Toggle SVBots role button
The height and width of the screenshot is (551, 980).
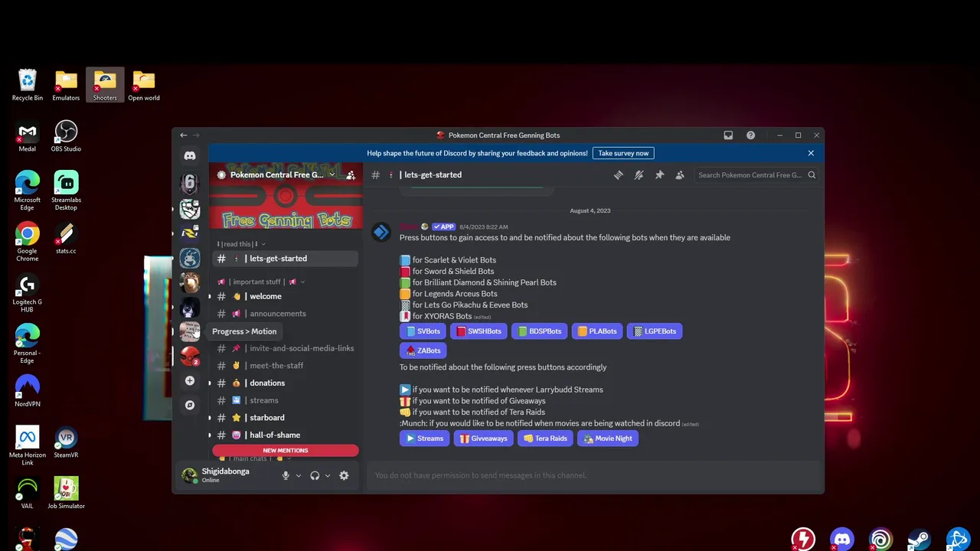[x=423, y=331]
